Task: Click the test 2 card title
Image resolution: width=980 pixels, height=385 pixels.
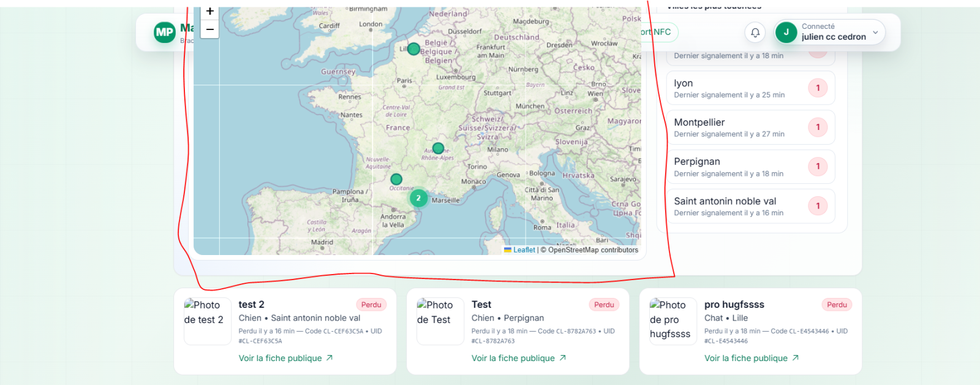Action: tap(251, 305)
